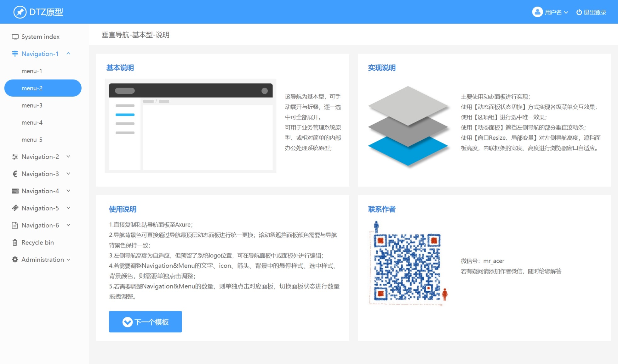Click the 用户名 username label
618x364 pixels.
coord(553,12)
